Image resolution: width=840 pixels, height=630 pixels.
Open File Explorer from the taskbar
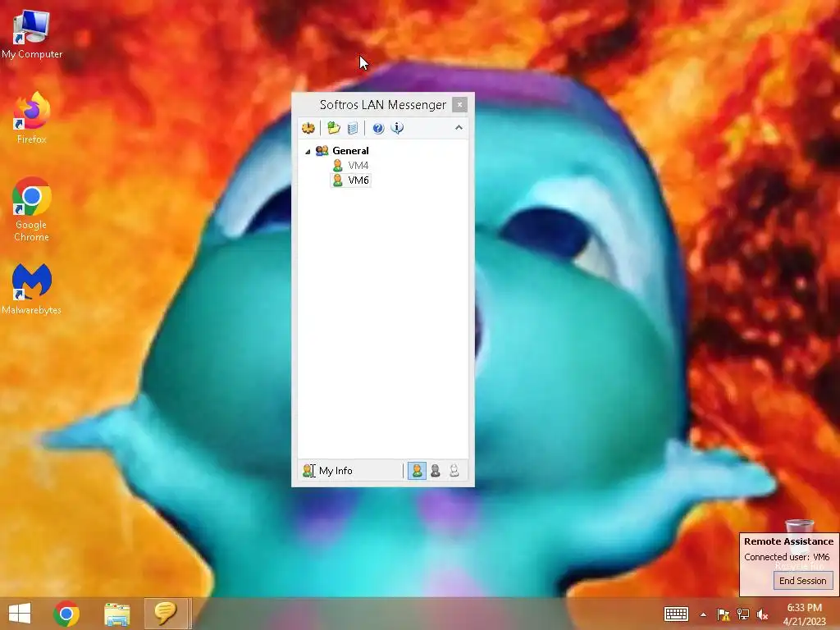point(116,614)
